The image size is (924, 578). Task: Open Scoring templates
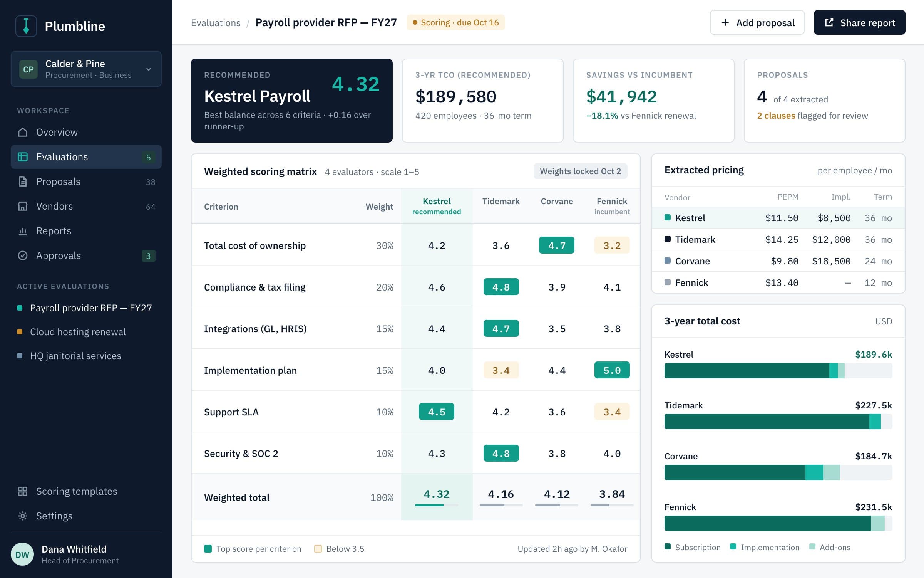point(86,491)
